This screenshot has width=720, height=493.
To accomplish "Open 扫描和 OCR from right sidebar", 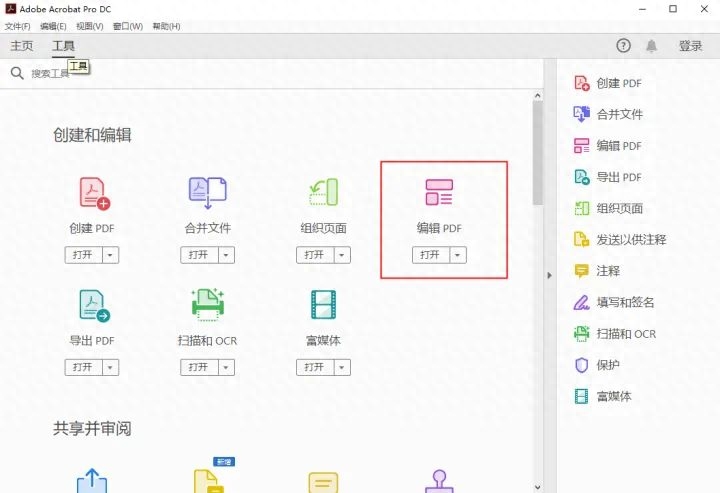I will tap(615, 334).
